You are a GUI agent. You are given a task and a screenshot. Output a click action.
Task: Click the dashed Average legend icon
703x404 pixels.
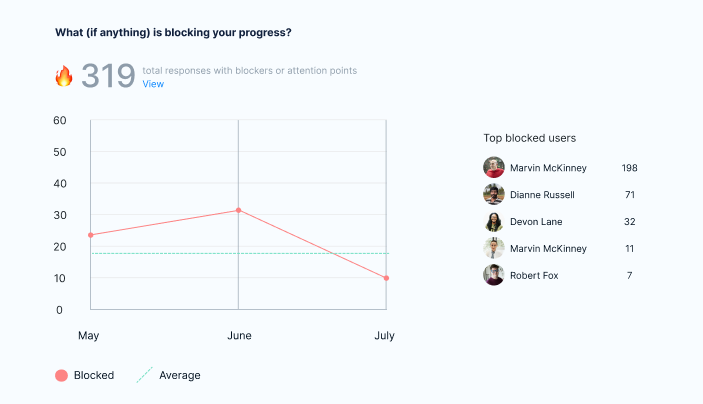pyautogui.click(x=144, y=375)
